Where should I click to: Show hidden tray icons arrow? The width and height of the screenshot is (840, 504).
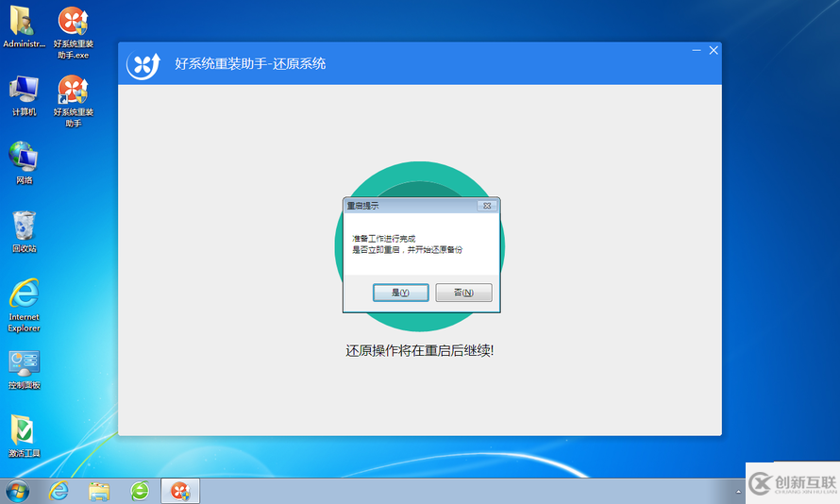pos(738,492)
